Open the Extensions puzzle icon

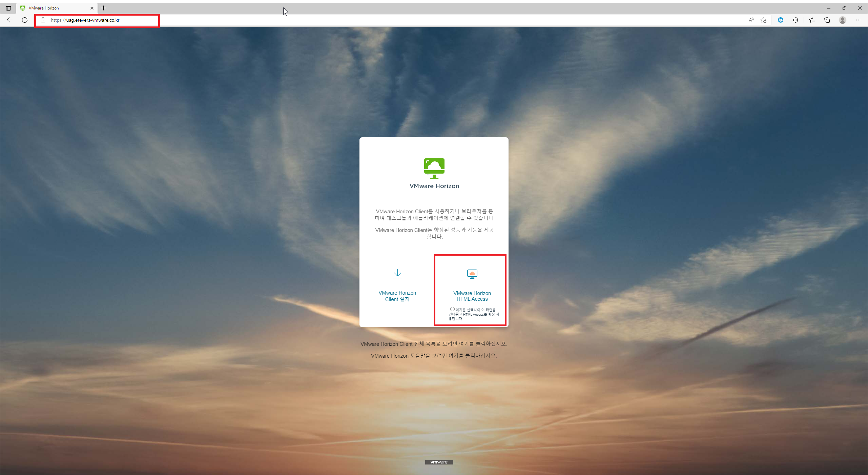tap(795, 20)
